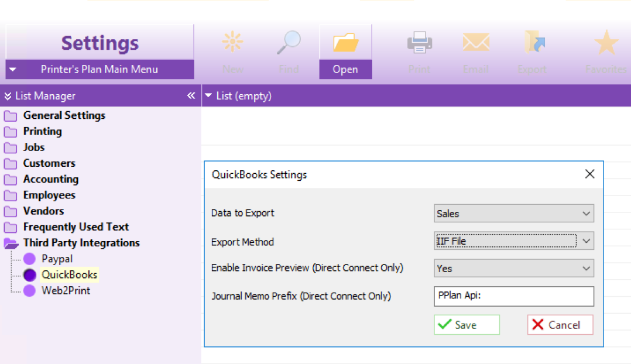Click the Employees folder icon

pos(11,195)
